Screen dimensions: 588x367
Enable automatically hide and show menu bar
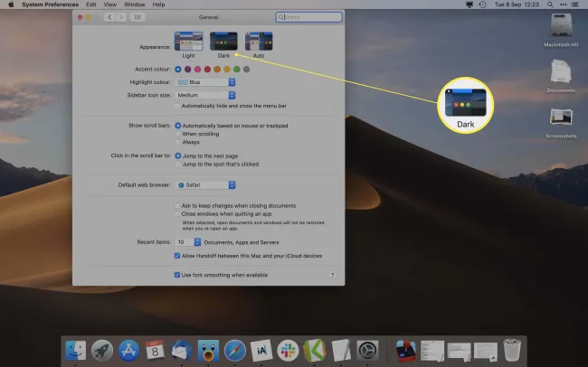(177, 106)
